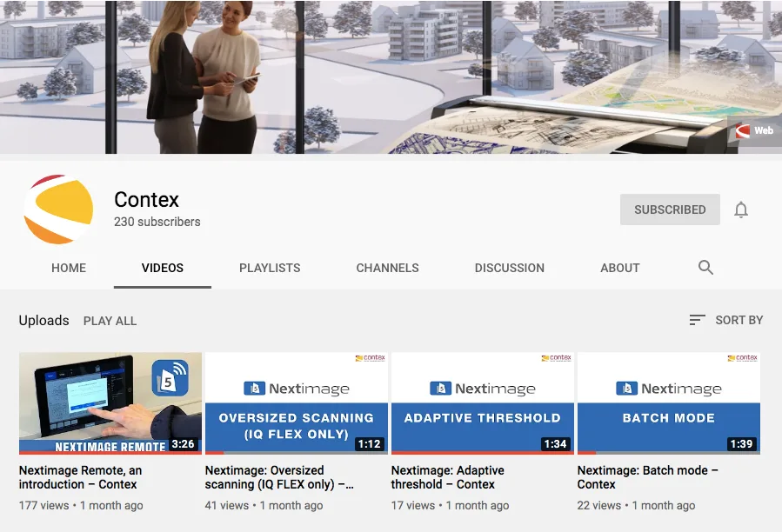Click the 1:39 duration badge
This screenshot has height=532, width=782.
click(741, 443)
